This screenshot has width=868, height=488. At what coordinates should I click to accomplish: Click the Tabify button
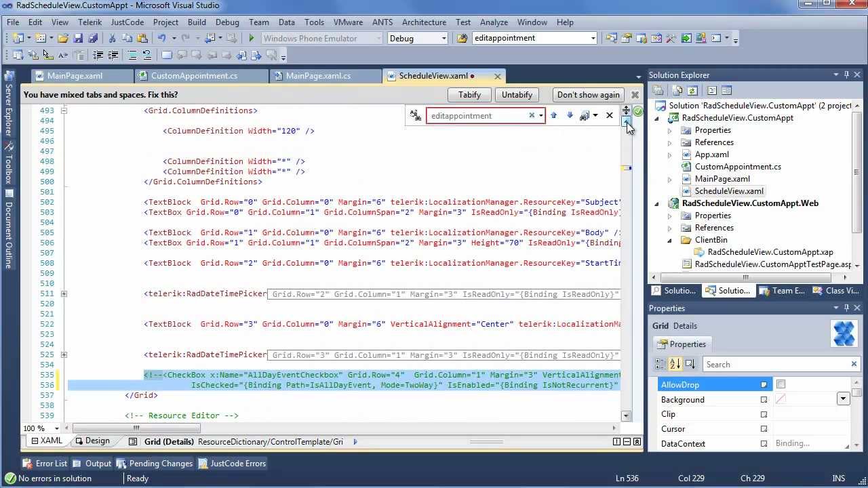point(469,95)
